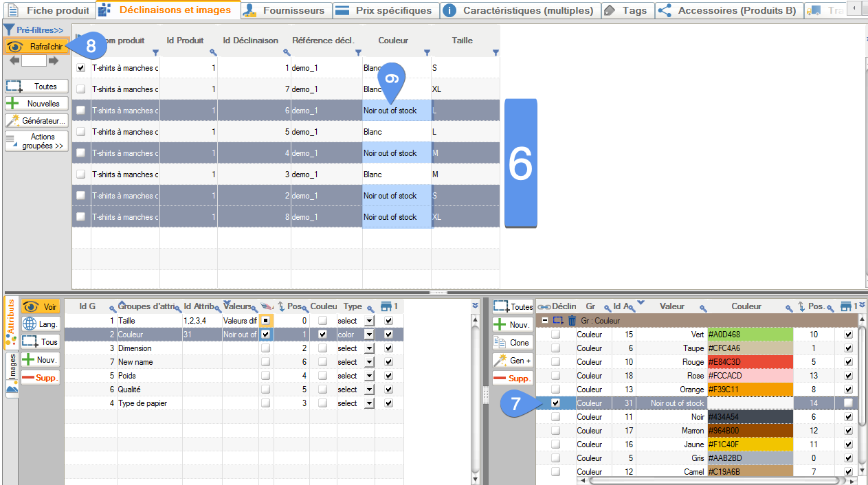Image resolution: width=868 pixels, height=485 pixels.
Task: Click the green plus Nouvelles button
Action: (x=36, y=104)
